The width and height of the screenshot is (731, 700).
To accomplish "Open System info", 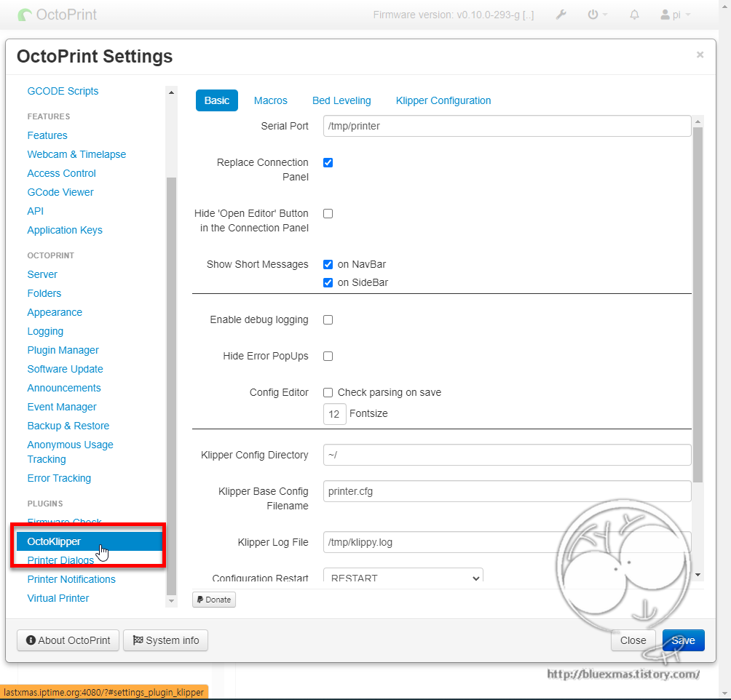I will click(x=165, y=640).
